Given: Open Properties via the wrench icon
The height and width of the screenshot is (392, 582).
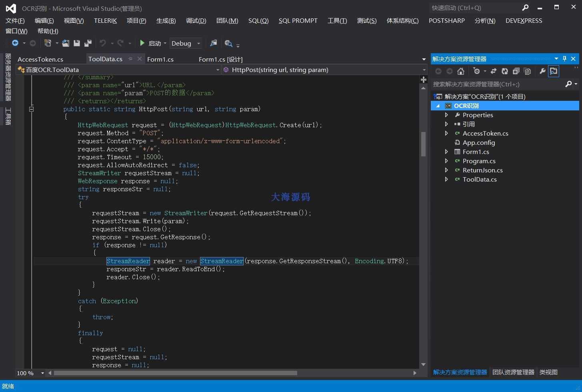Looking at the screenshot, I should click(542, 71).
